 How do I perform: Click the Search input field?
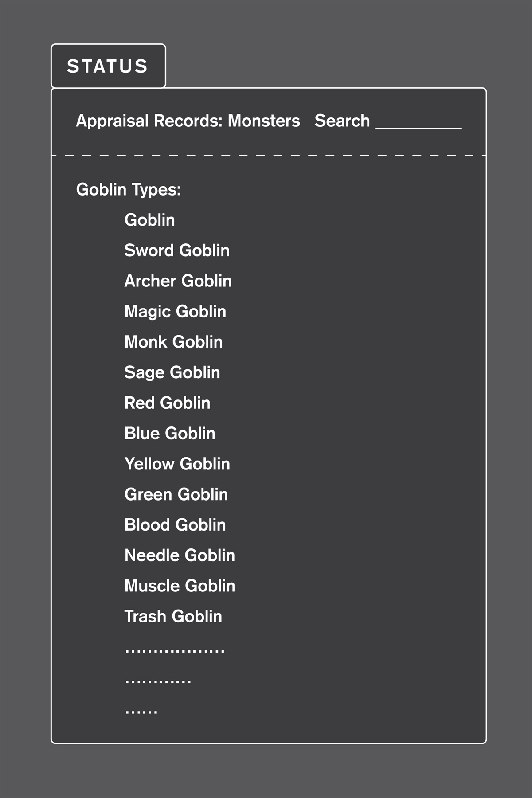point(418,121)
